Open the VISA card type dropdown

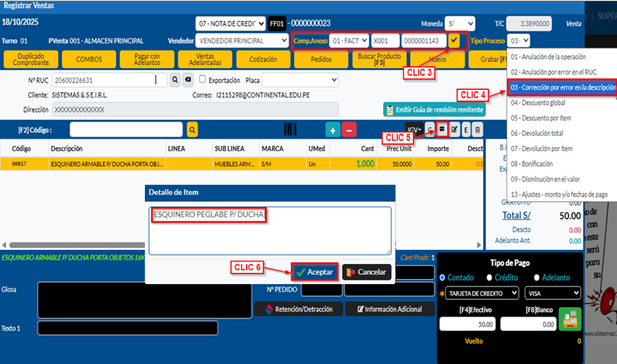[x=554, y=294]
